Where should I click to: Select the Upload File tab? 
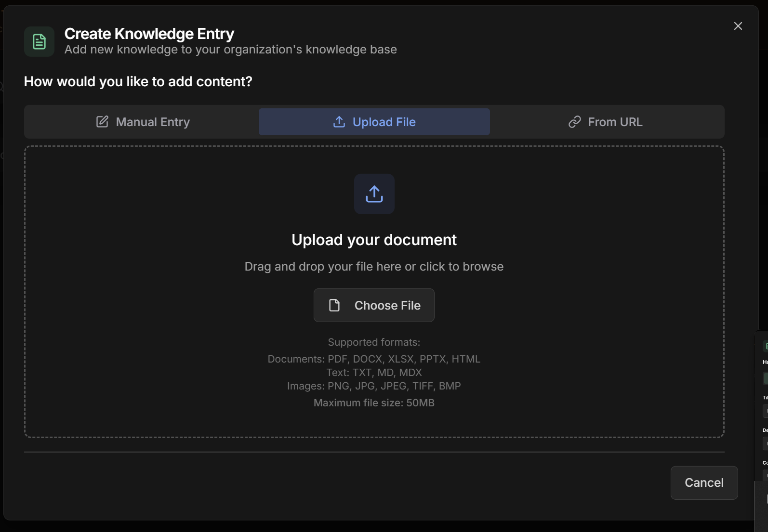374,122
